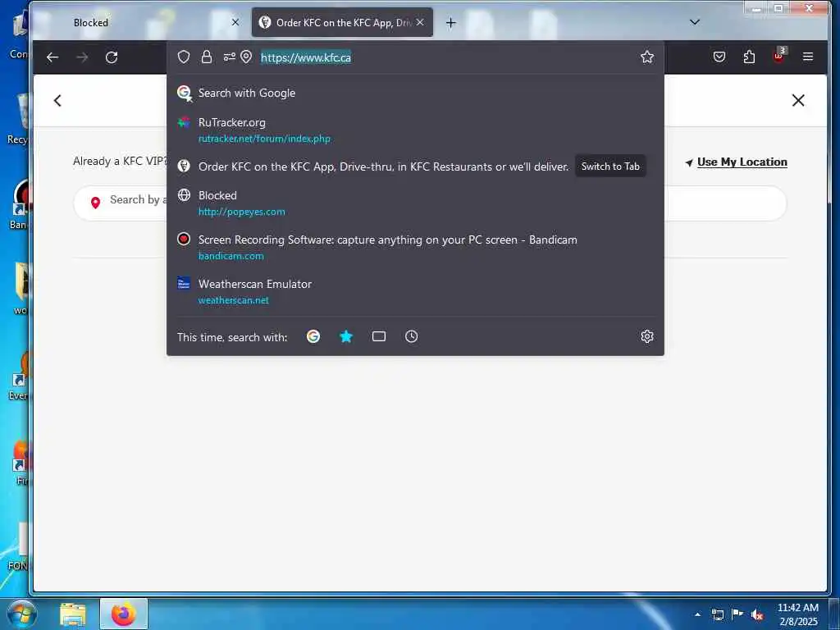This screenshot has height=630, width=840.
Task: Open Firefox application hamburger menu
Action: (808, 57)
